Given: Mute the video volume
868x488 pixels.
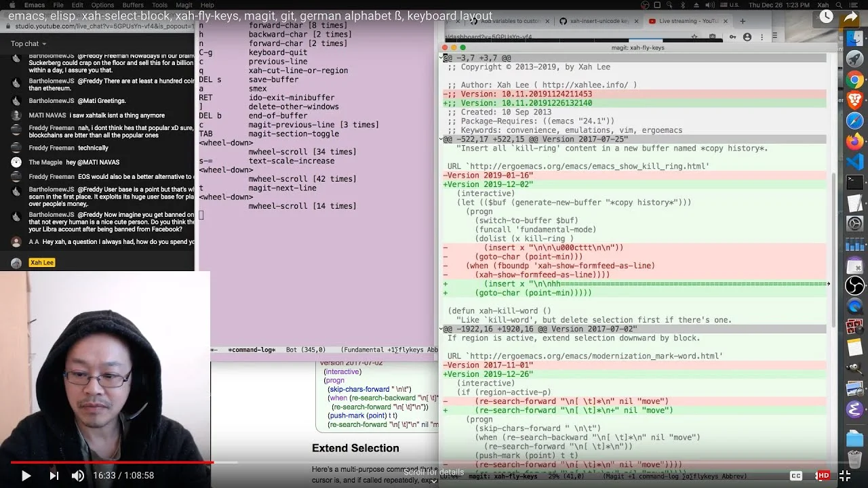Looking at the screenshot, I should pyautogui.click(x=78, y=476).
